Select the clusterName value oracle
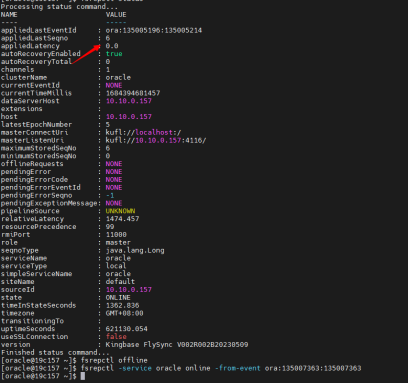Image resolution: width=408 pixels, height=383 pixels. 118,77
